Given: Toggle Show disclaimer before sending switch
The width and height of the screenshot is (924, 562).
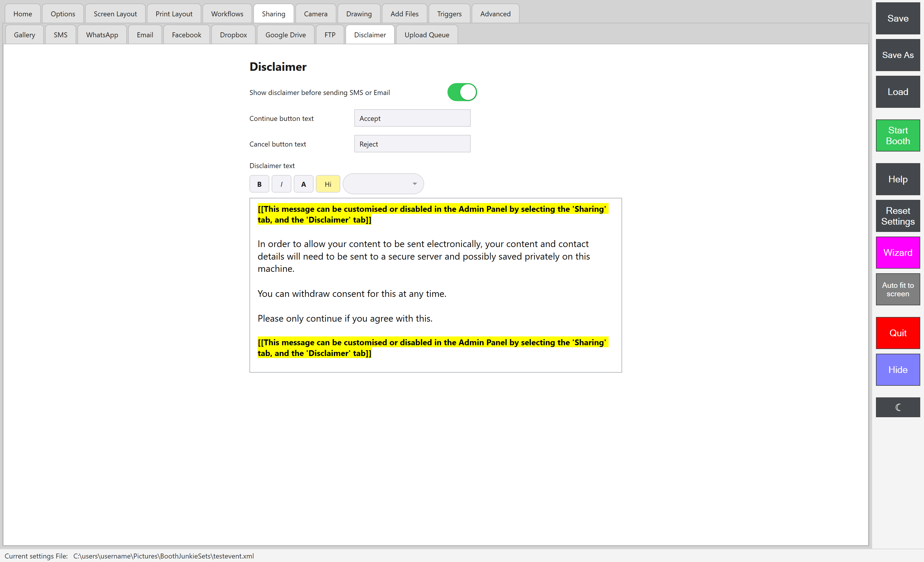Looking at the screenshot, I should point(462,92).
